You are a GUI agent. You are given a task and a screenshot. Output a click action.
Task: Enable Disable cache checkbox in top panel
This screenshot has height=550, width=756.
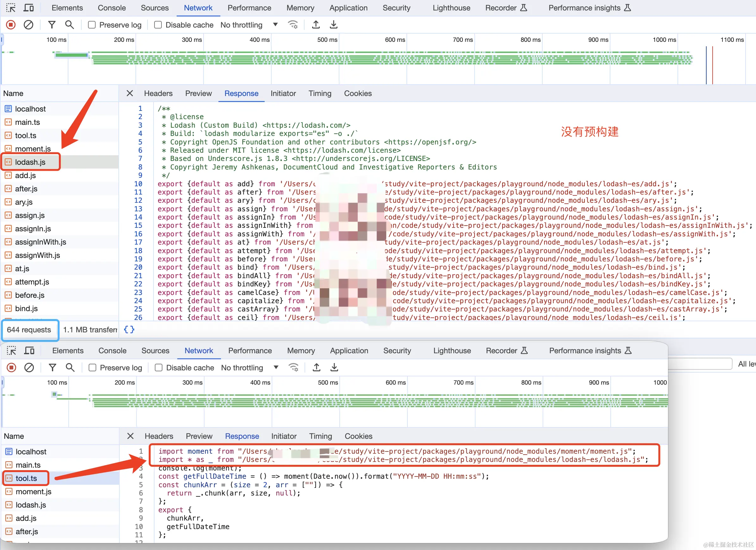point(158,25)
